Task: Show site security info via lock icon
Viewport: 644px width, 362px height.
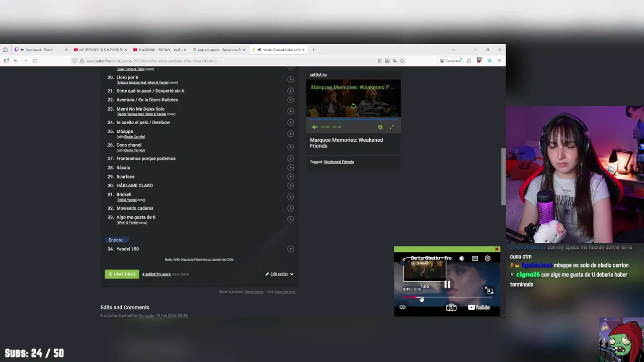Action: pyautogui.click(x=82, y=61)
